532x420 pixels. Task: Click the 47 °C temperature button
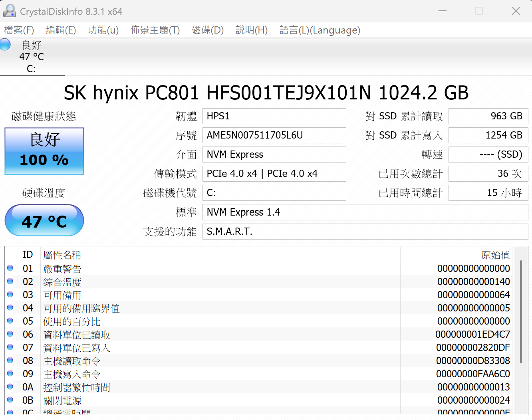[44, 220]
